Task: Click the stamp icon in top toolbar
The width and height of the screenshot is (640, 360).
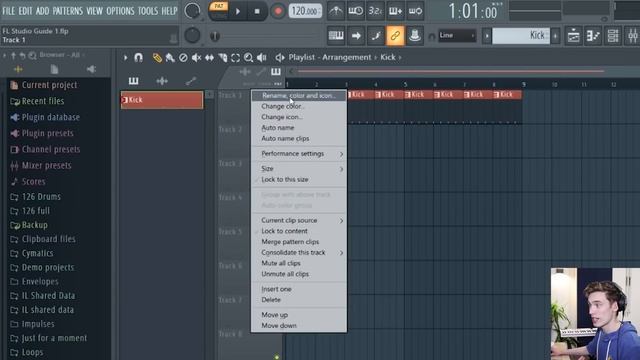Action: 415,36
